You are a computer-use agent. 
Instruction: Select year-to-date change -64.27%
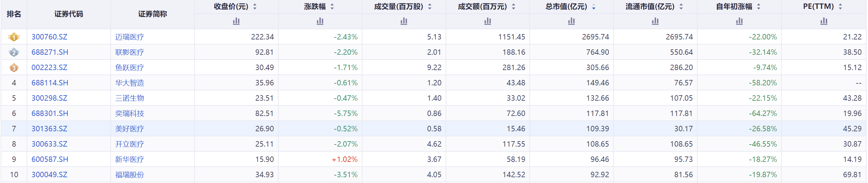(x=763, y=113)
